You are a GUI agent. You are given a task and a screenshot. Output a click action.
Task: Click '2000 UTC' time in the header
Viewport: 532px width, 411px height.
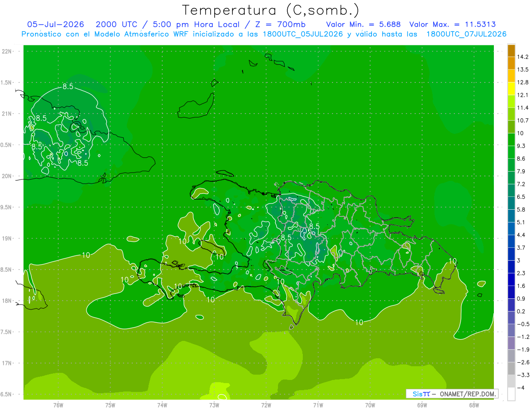point(117,24)
